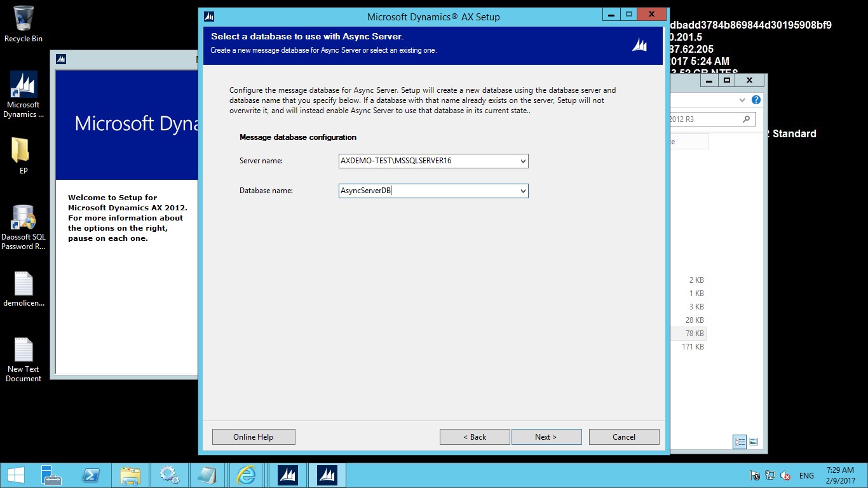Switch Explorer to large icons view
Viewport: 868px width, 488px height.
click(754, 442)
